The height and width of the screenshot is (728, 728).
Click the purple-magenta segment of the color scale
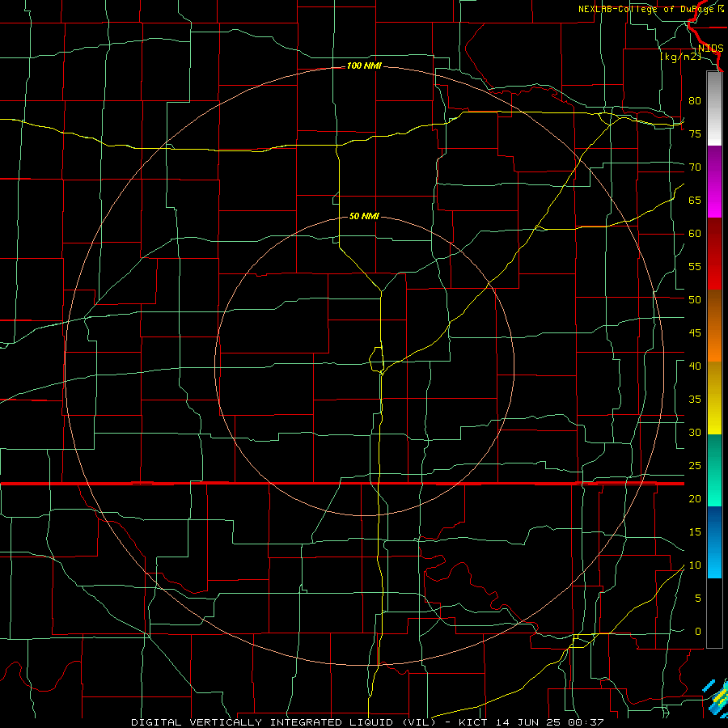click(x=714, y=181)
